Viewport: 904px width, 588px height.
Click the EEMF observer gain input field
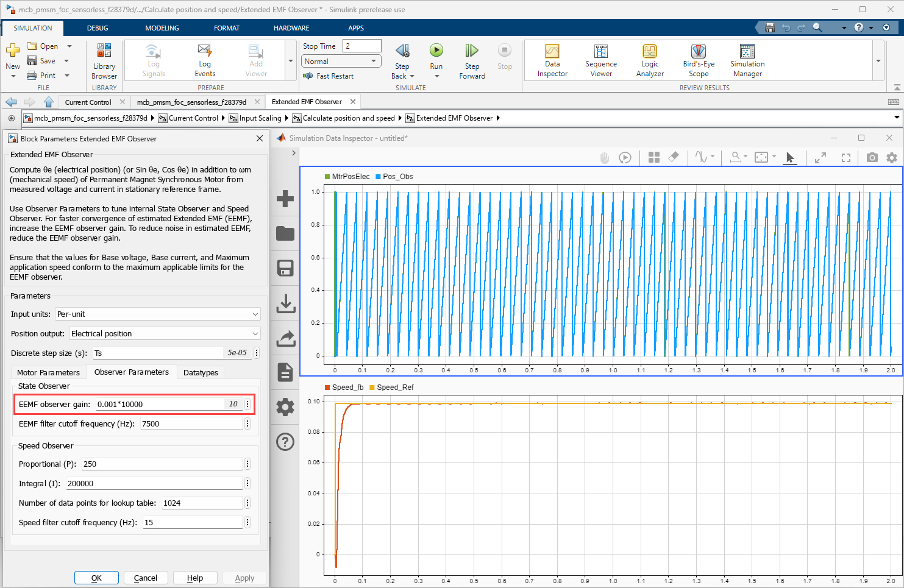coord(160,405)
